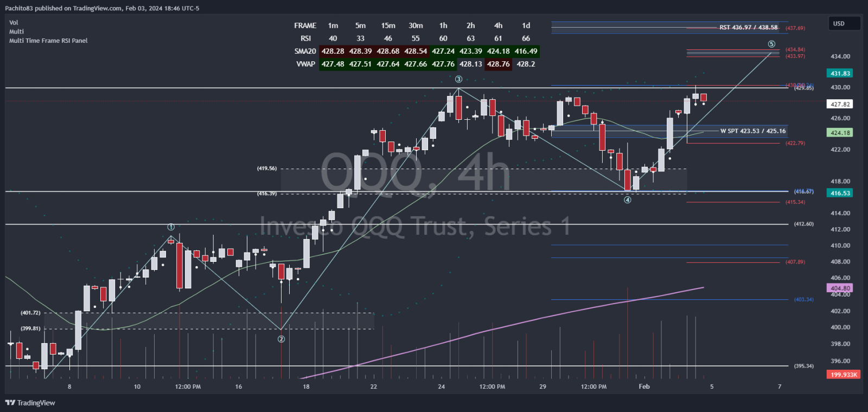Select Elliott wave marker 5 projection target
The height and width of the screenshot is (412, 868).
[771, 44]
